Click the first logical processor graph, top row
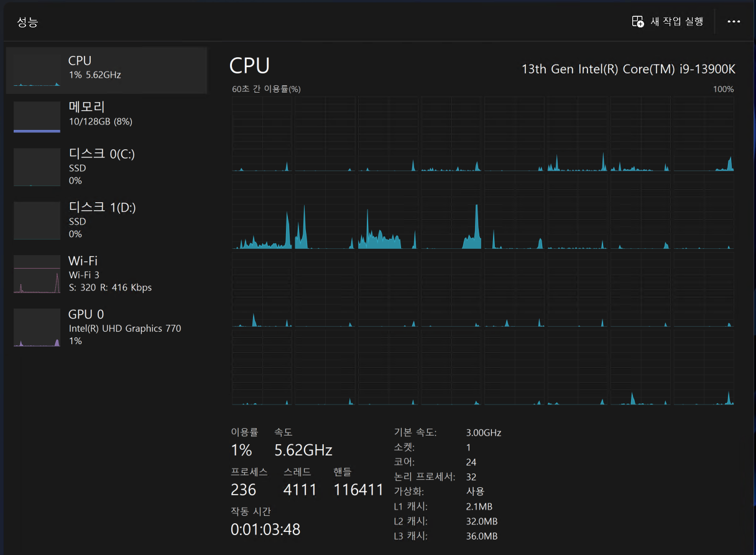The width and height of the screenshot is (756, 555). 262,134
